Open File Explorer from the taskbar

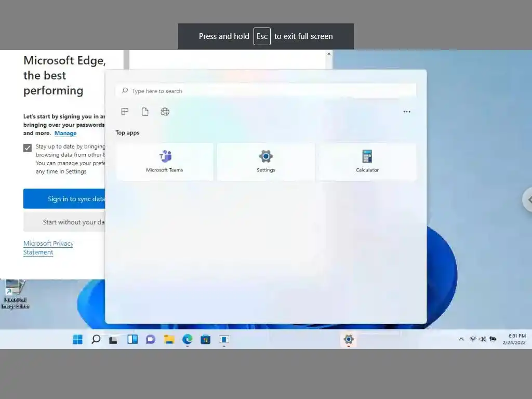click(169, 339)
